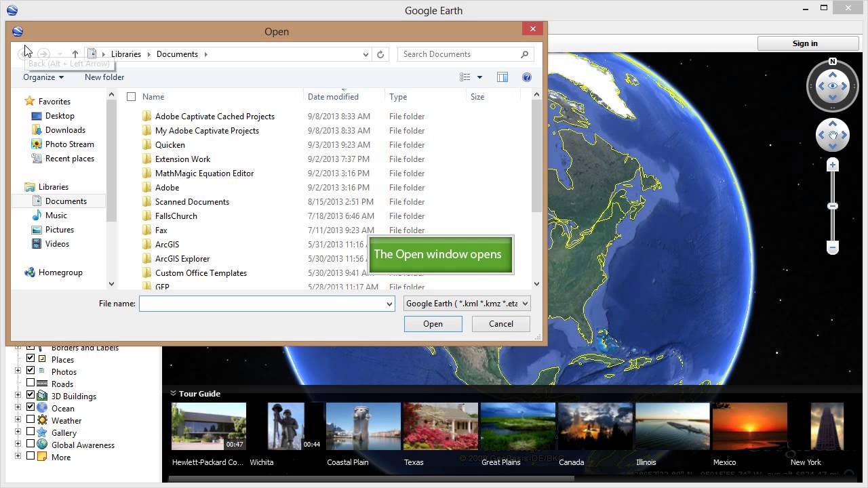Screen dimensions: 868x488
Task: Sort files by the Size column header
Action: [x=477, y=97]
